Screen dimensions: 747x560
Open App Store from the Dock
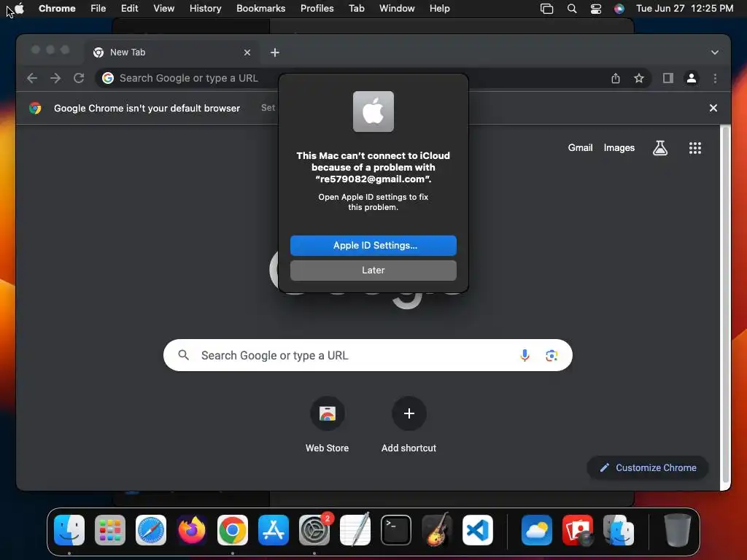tap(274, 530)
